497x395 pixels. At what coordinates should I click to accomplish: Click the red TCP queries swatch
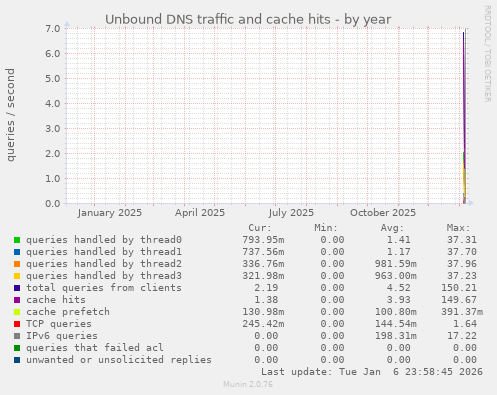(17, 324)
